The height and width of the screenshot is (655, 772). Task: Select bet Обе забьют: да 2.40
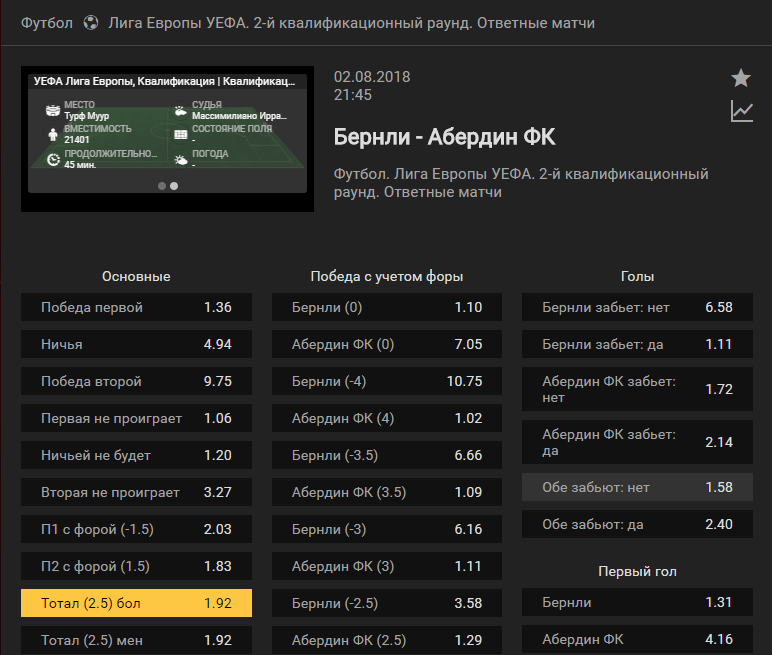(x=638, y=524)
